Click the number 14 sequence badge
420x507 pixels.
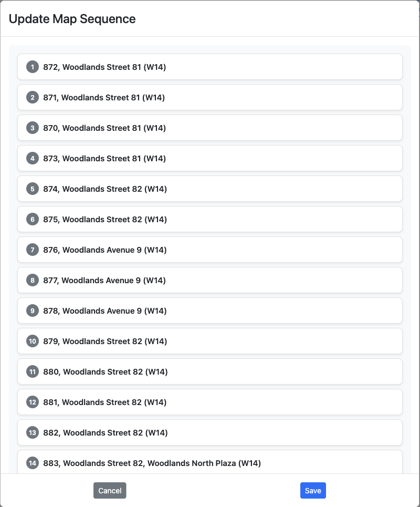pos(33,463)
